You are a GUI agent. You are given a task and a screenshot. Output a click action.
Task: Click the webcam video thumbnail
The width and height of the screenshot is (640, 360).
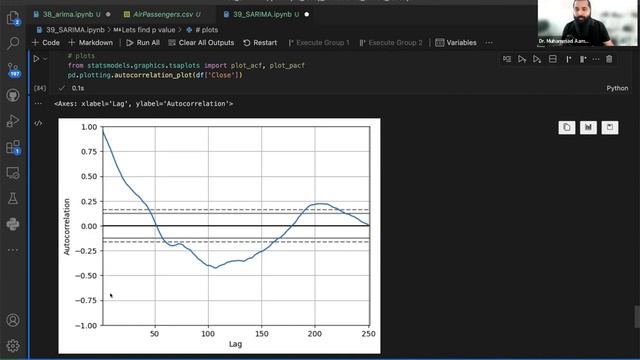coord(587,23)
